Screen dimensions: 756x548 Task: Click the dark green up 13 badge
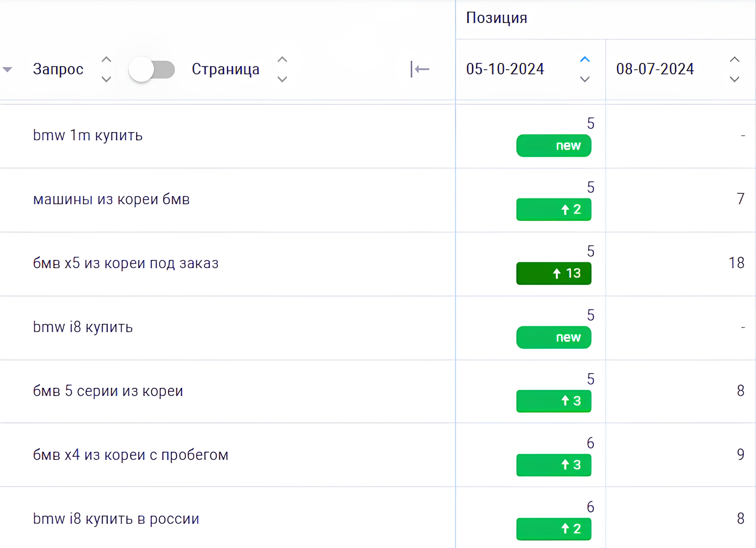click(553, 273)
